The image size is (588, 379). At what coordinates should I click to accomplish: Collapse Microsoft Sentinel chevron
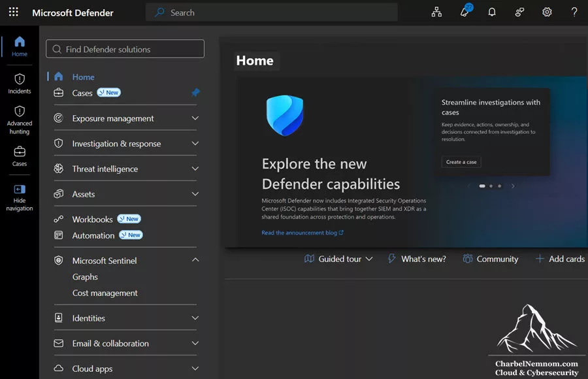click(x=195, y=259)
